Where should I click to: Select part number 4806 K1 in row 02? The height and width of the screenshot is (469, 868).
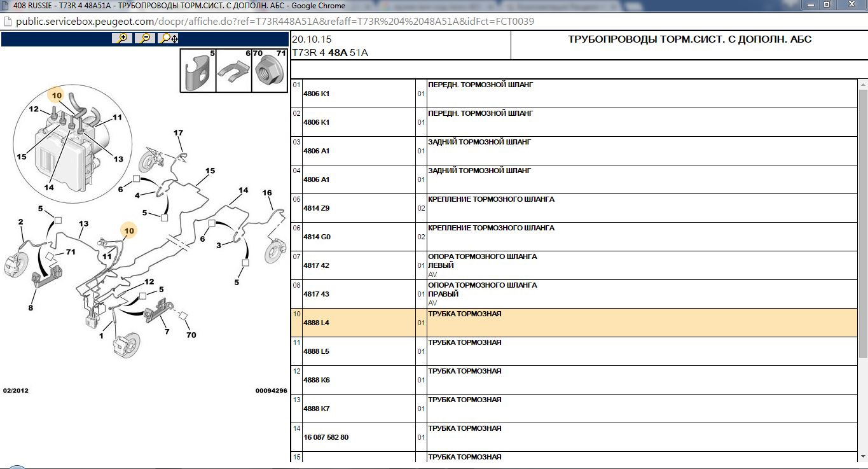click(x=317, y=122)
